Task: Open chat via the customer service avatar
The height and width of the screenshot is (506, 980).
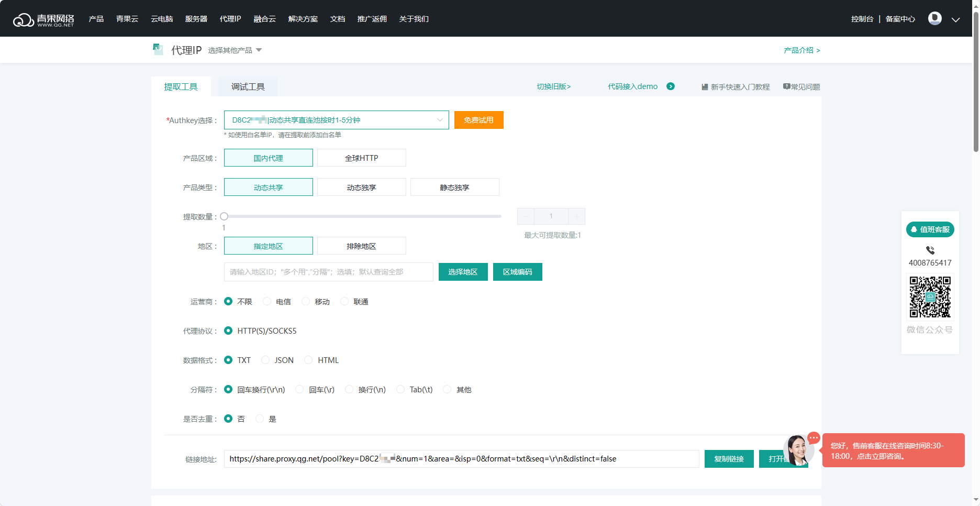Action: pyautogui.click(x=797, y=450)
